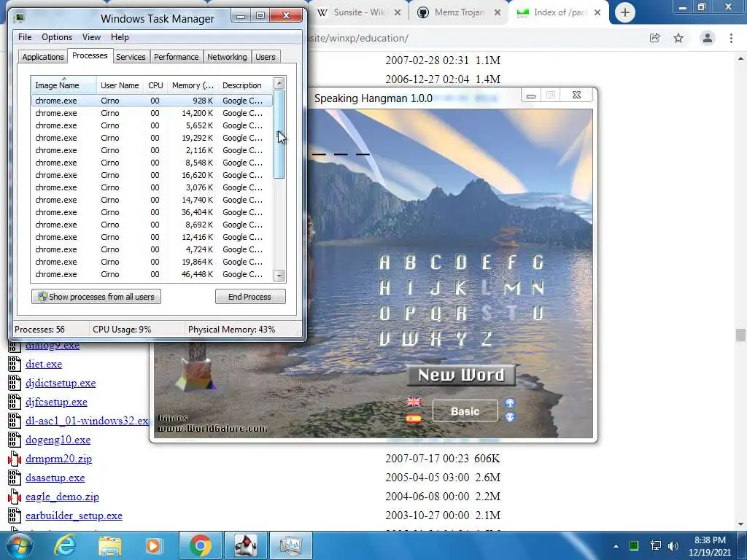Sort processes by Image Name column
This screenshot has width=747, height=560.
(63, 85)
